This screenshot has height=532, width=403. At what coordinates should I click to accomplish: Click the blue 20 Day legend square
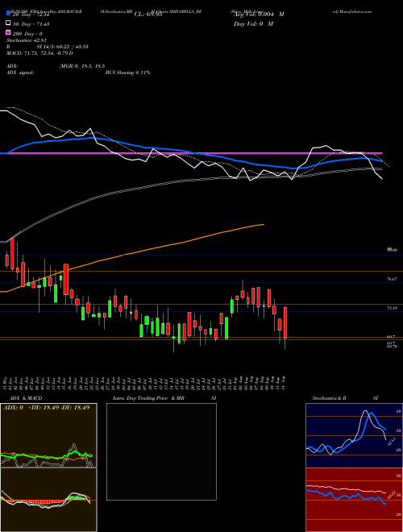point(8,14)
